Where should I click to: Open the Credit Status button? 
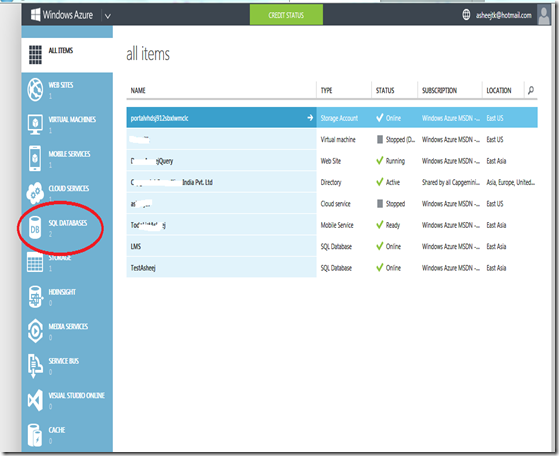(x=286, y=15)
